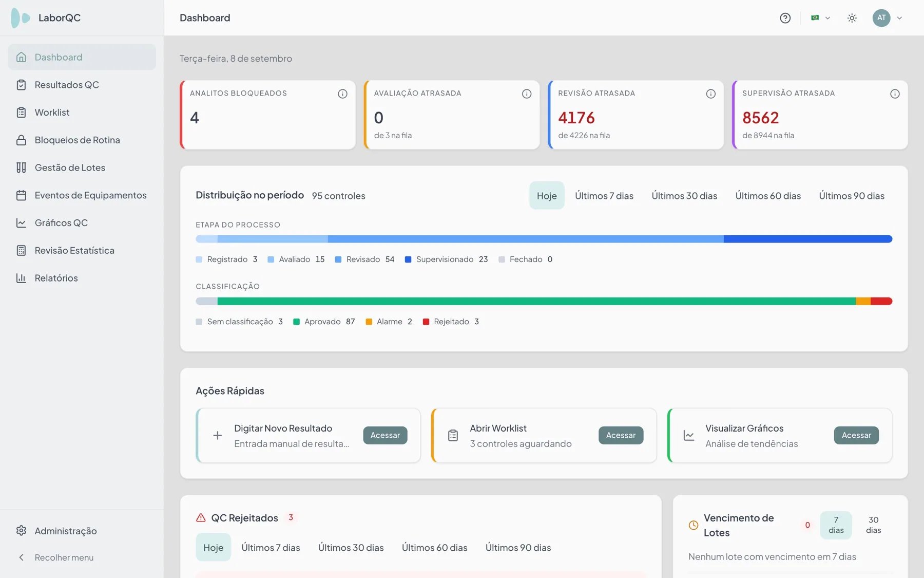The image size is (924, 578).
Task: Click the Etapa do Processo progress bar
Action: coord(544,239)
